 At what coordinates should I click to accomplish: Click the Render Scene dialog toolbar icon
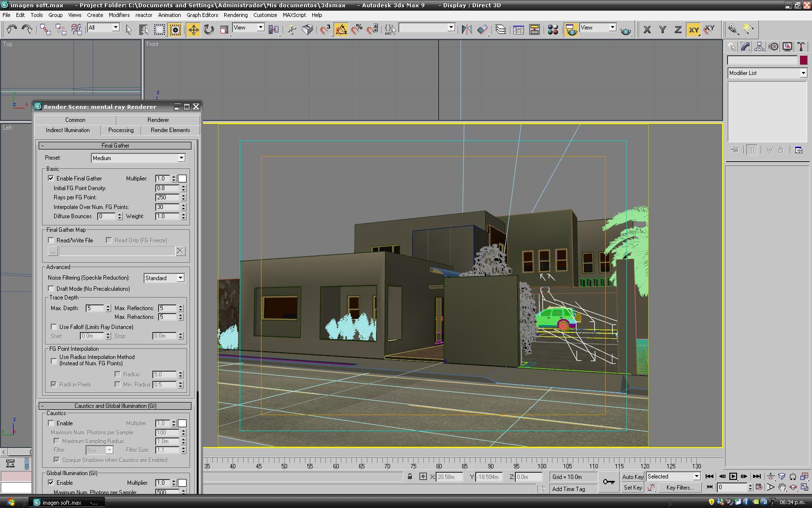point(571,30)
